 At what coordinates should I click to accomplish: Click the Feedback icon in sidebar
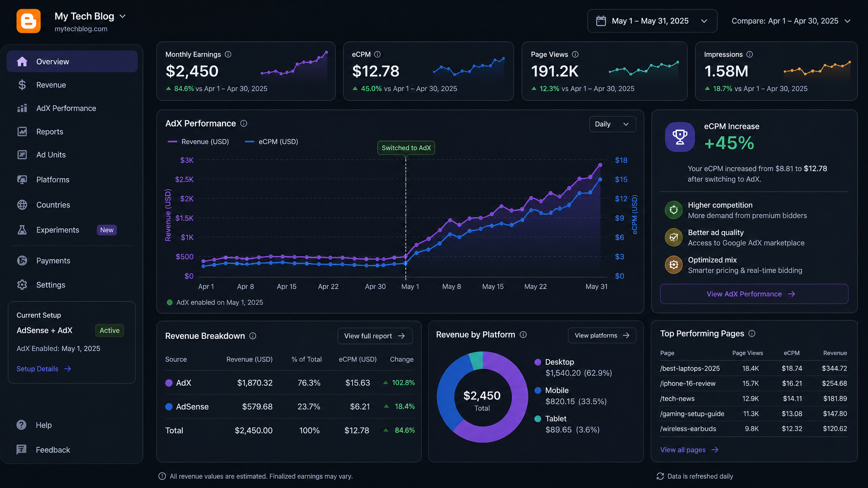tap(21, 450)
